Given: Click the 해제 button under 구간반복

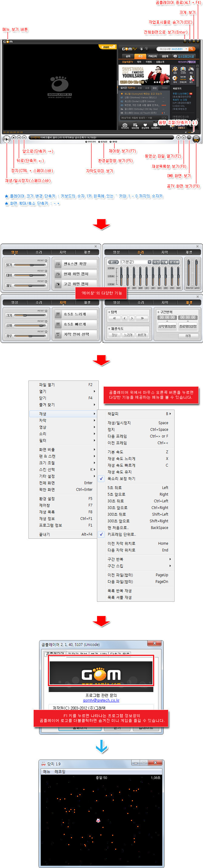Looking at the screenshot, I should 188,336.
